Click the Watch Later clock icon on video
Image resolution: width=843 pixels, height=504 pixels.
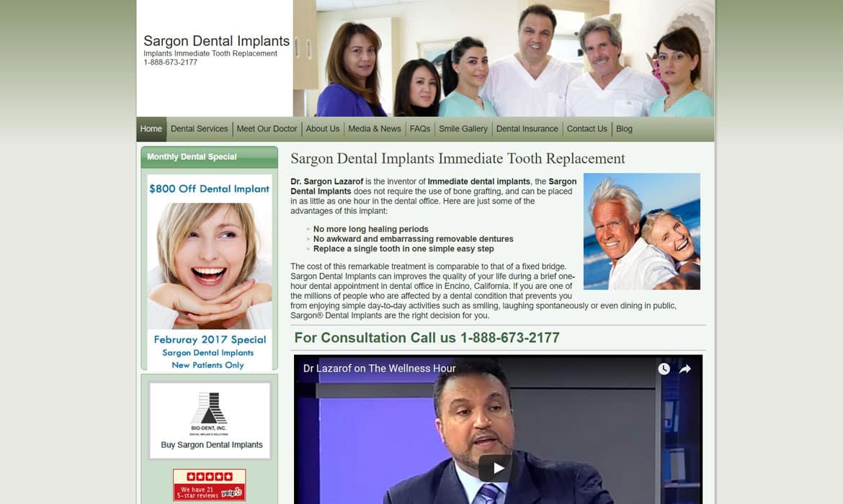[664, 369]
